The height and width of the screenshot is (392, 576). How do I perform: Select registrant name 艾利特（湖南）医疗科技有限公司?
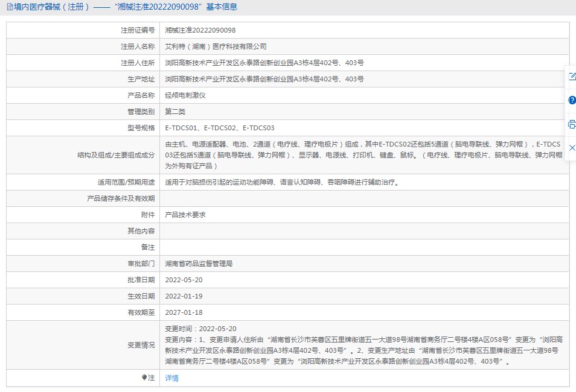216,46
